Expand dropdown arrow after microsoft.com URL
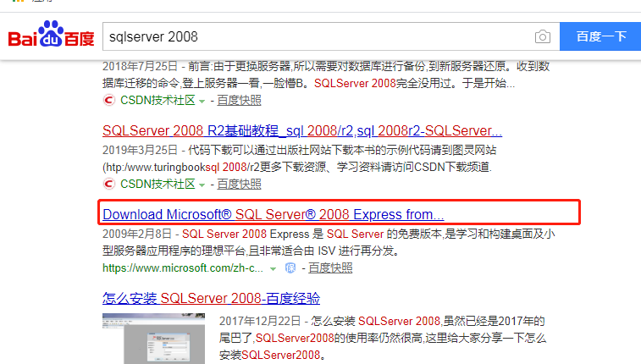The image size is (641, 364). (273, 269)
